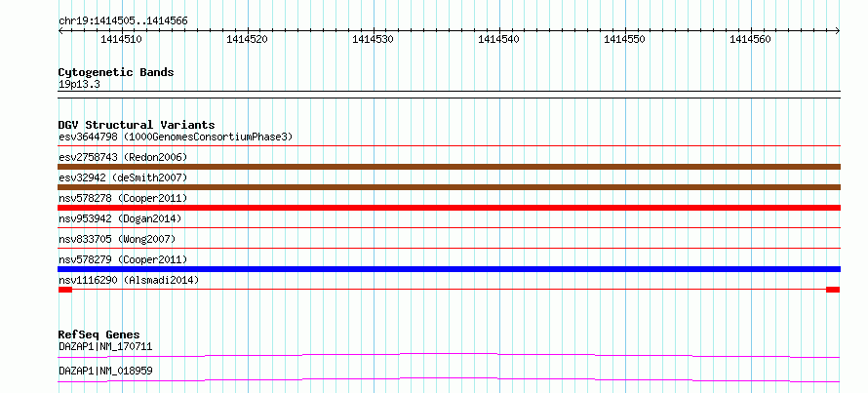The height and width of the screenshot is (393, 868).
Task: Select the brown esv32942 variant bar
Action: tap(449, 187)
